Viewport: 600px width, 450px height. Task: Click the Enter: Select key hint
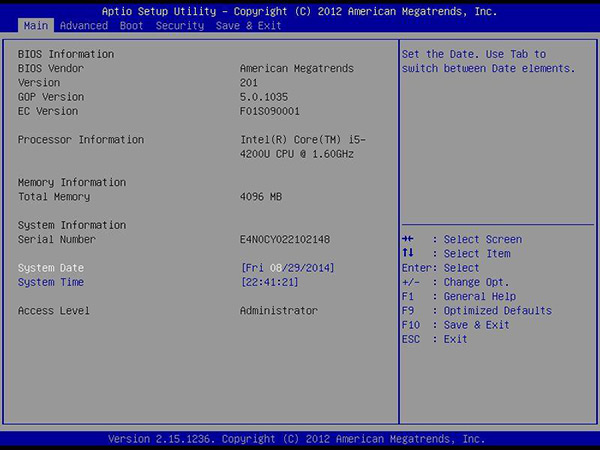pyautogui.click(x=440, y=268)
